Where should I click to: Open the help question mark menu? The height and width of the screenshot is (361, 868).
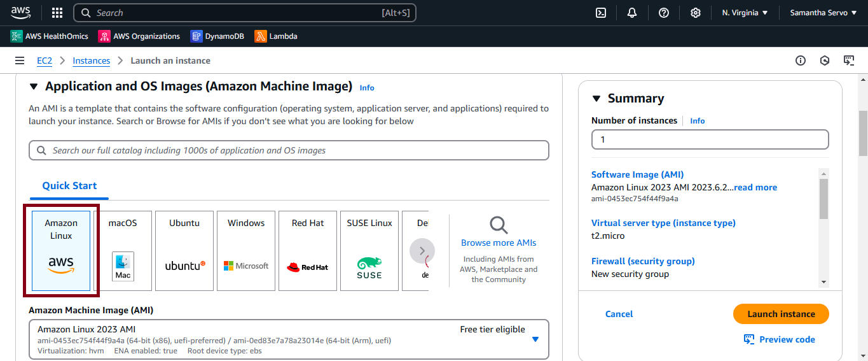tap(664, 13)
